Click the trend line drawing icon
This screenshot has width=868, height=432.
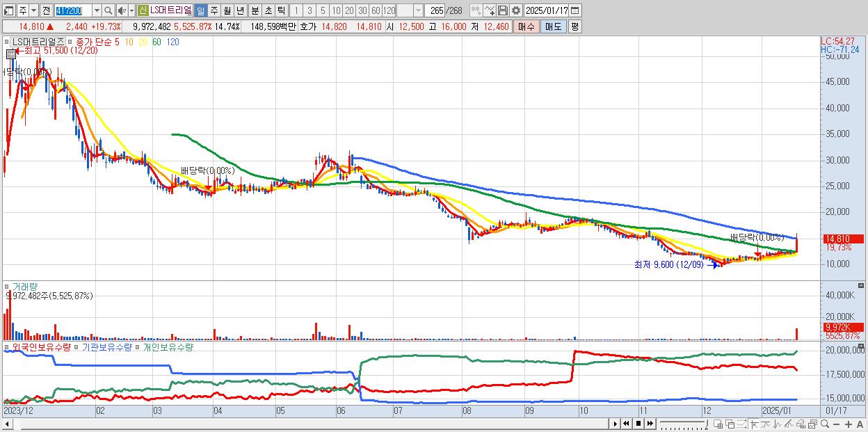tap(766, 424)
